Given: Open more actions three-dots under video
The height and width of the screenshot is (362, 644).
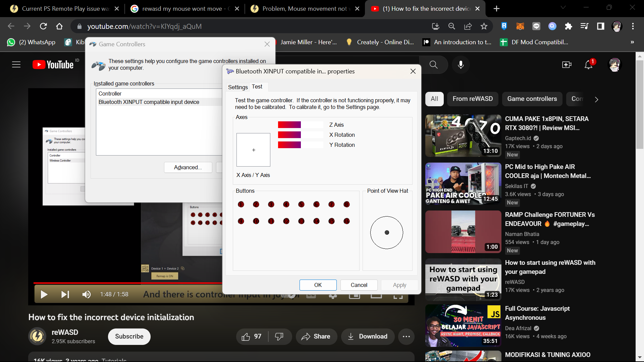Looking at the screenshot, I should pyautogui.click(x=406, y=337).
